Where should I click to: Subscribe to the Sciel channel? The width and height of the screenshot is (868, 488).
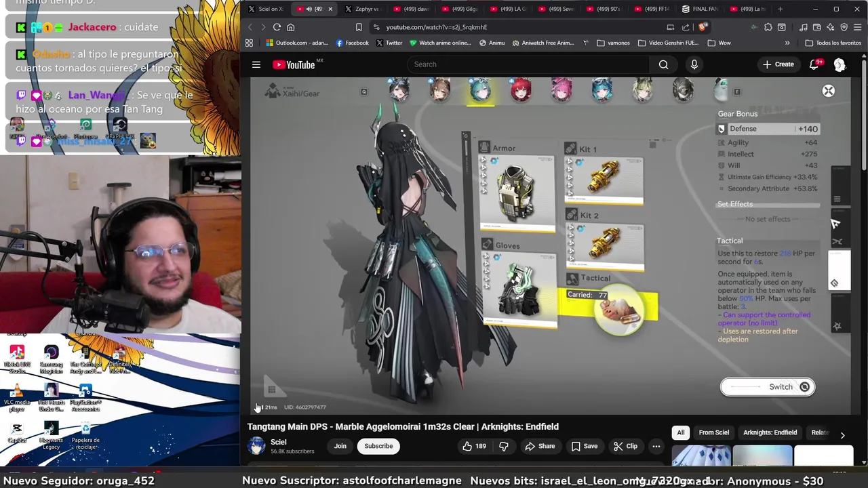pos(378,446)
